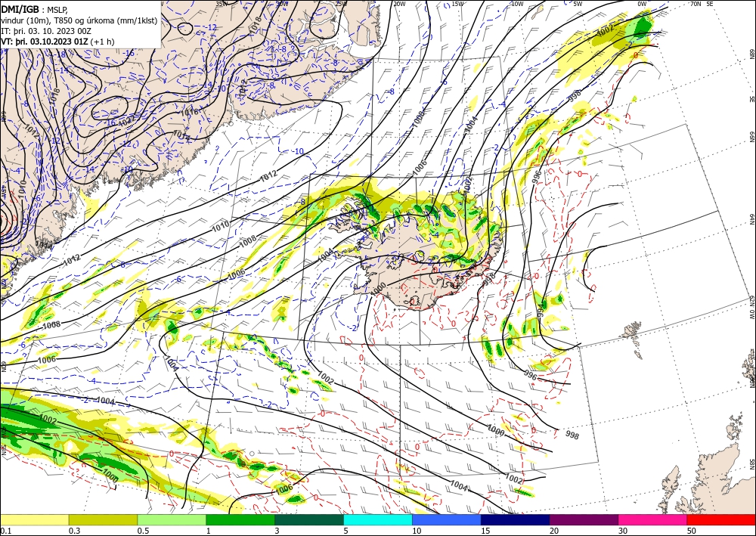Screen dimensions: 756x536
Task: Click the "0.1" legend scale value
Action: point(5,531)
